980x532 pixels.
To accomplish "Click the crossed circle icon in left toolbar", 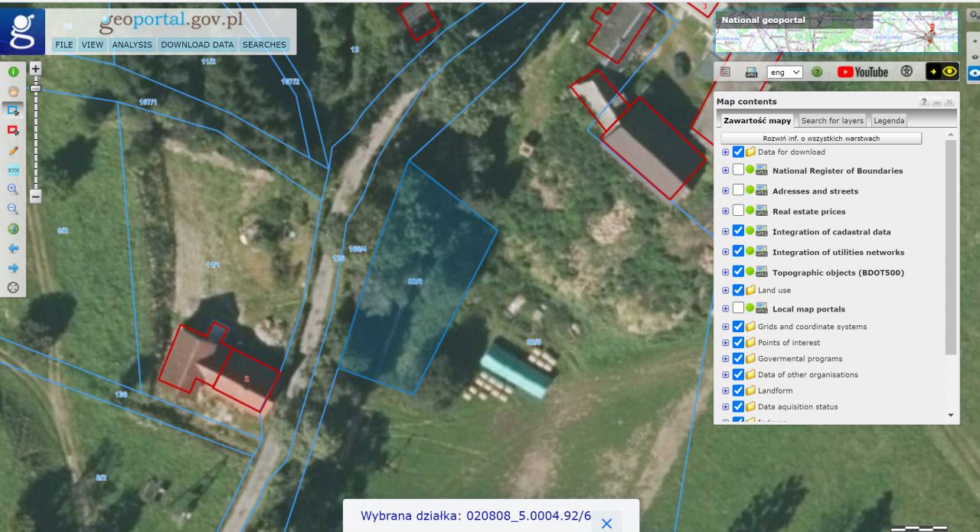I will point(13,289).
